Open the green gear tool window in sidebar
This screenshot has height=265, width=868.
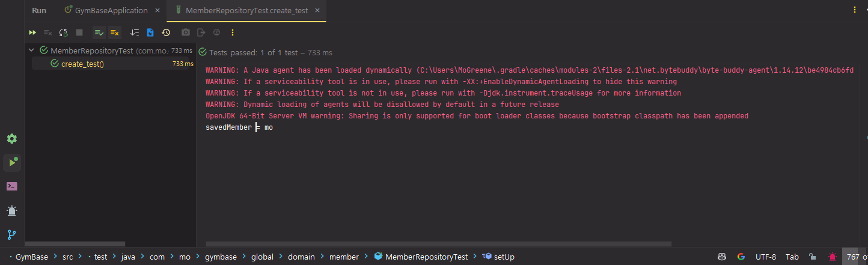(11, 139)
